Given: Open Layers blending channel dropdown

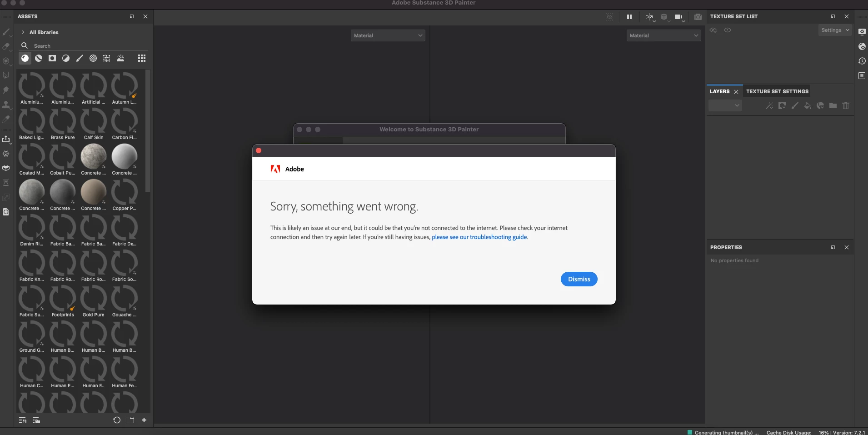Looking at the screenshot, I should click(725, 105).
